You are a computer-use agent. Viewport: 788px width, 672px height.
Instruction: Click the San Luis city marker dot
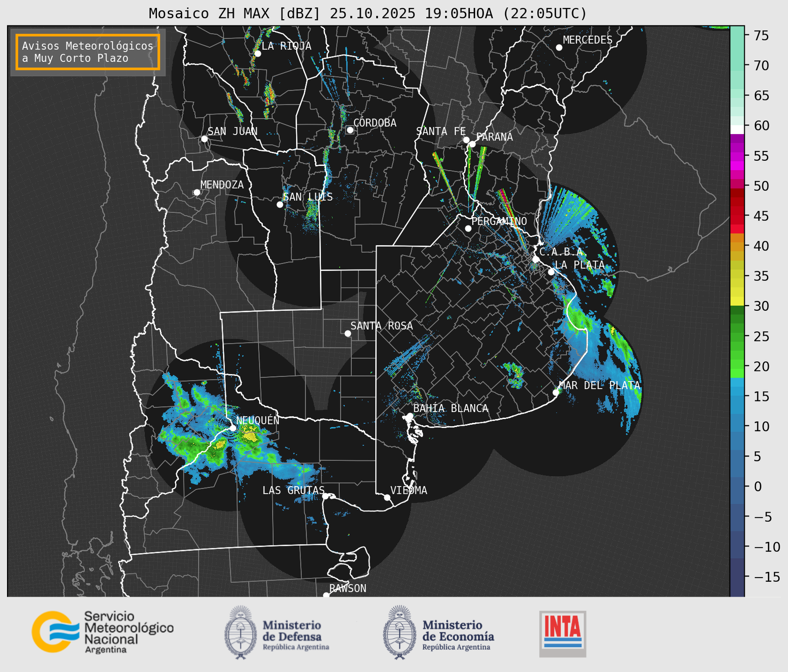(x=279, y=204)
